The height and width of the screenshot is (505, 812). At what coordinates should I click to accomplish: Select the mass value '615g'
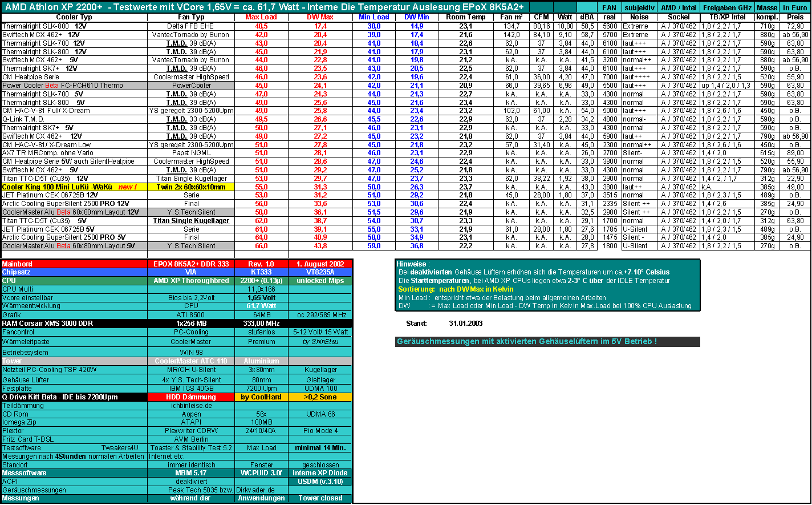768,153
